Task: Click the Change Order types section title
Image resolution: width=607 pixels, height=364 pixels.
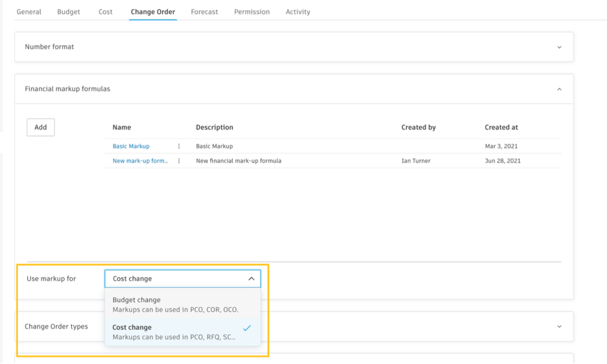Action: 56,327
